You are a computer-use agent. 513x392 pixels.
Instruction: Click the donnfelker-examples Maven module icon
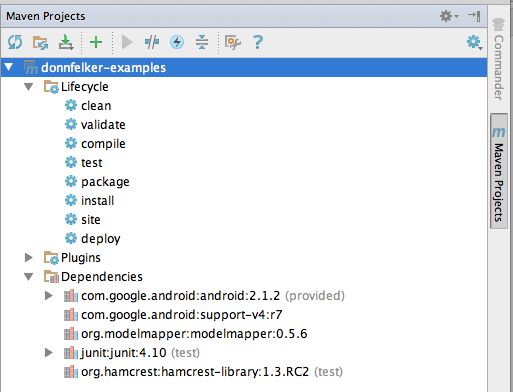click(x=31, y=67)
